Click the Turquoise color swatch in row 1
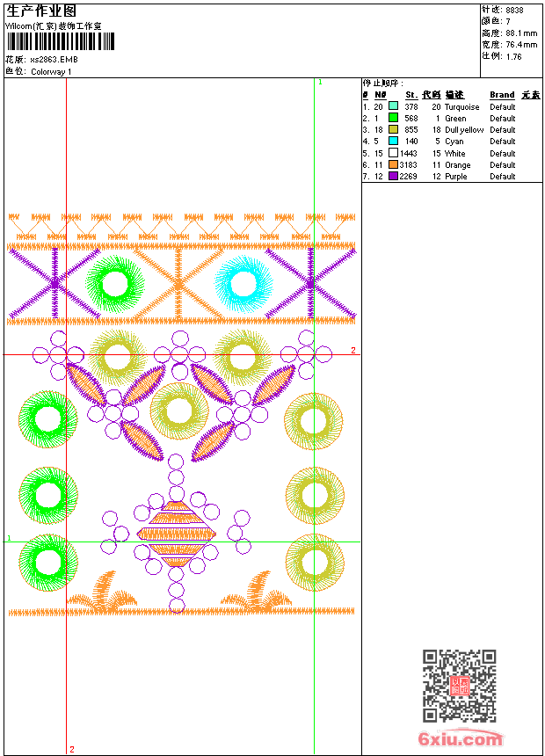Viewport: 545px width, 756px height. [x=393, y=106]
